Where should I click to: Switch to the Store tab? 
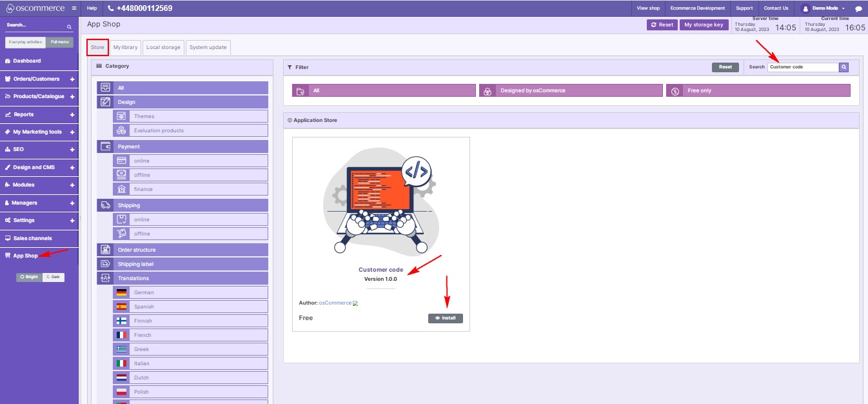pos(97,47)
